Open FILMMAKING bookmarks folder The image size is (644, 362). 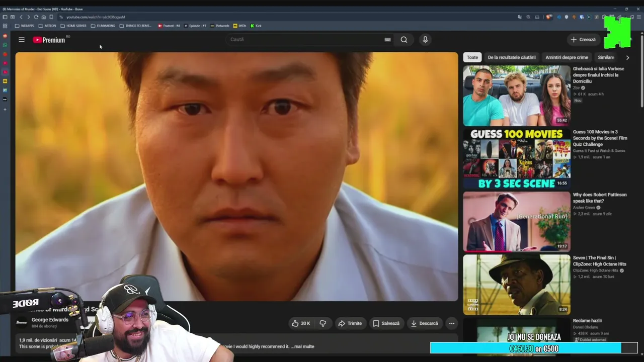(103, 26)
